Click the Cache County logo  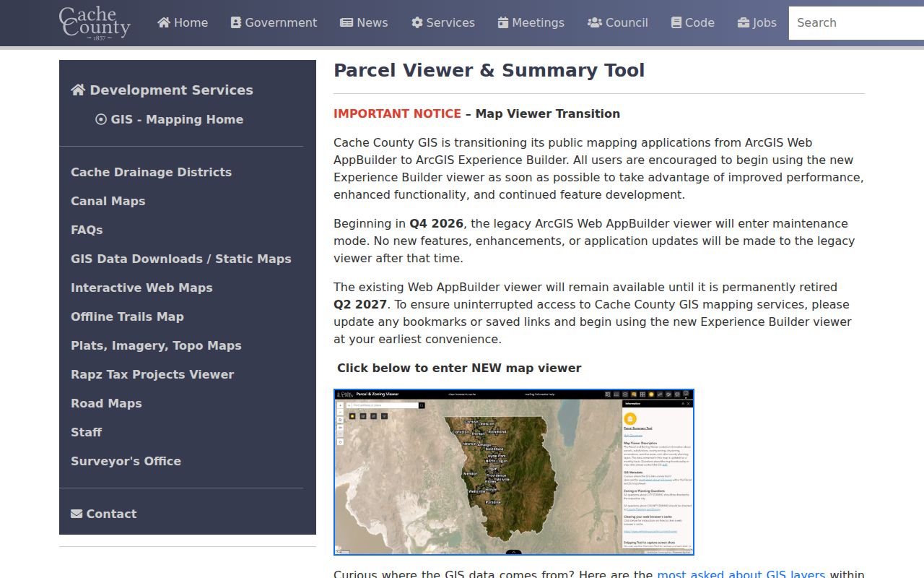click(95, 23)
